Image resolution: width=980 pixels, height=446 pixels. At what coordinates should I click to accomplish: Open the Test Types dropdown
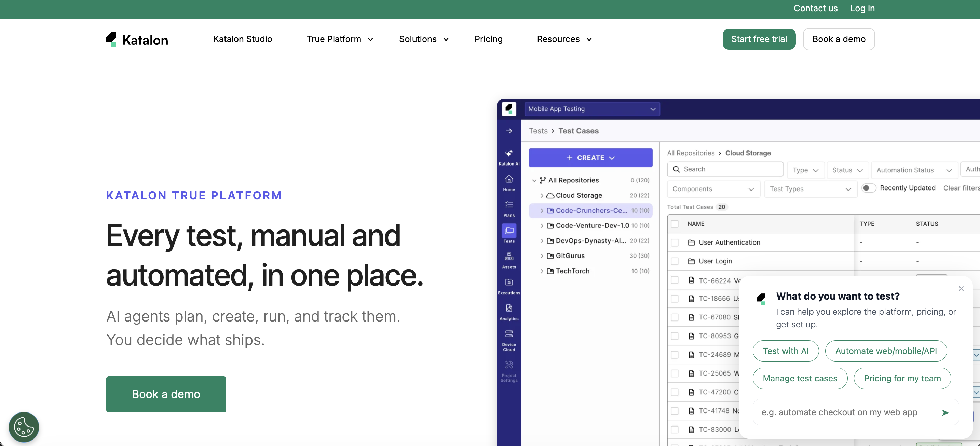coord(810,189)
